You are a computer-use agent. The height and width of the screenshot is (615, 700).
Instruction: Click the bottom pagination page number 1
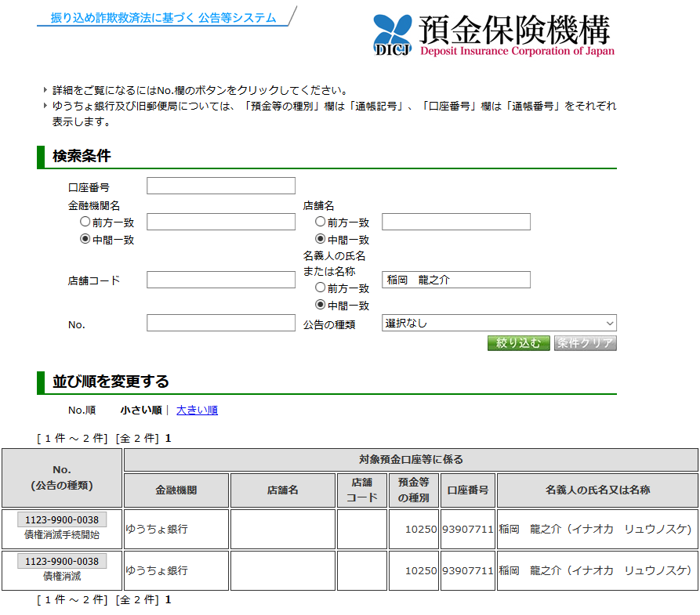[x=169, y=600]
